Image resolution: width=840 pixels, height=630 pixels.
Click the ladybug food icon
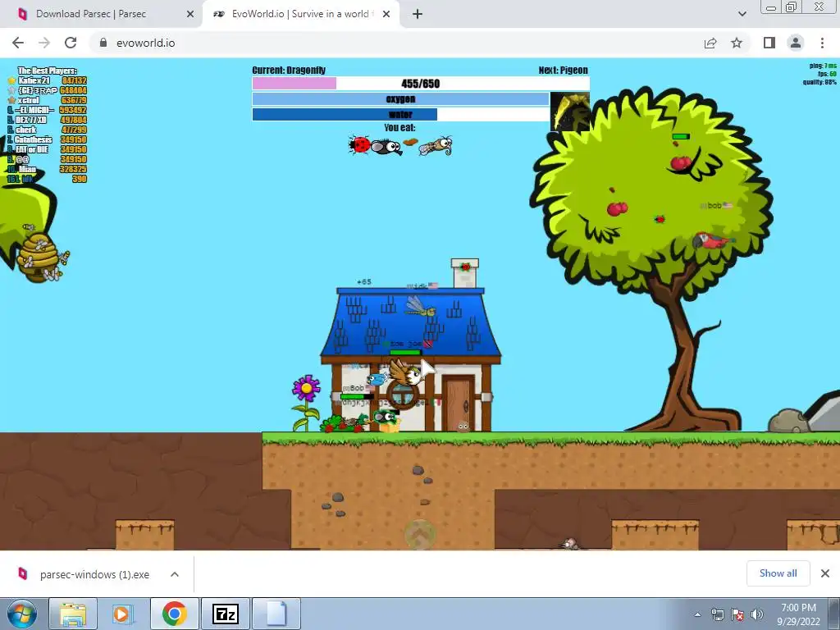click(x=359, y=144)
